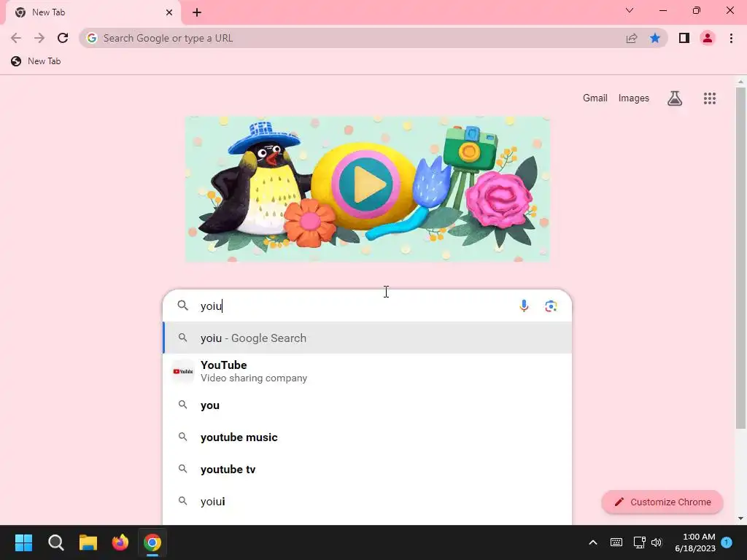The height and width of the screenshot is (560, 747).
Task: Click the Chrome taskbar icon
Action: click(152, 542)
